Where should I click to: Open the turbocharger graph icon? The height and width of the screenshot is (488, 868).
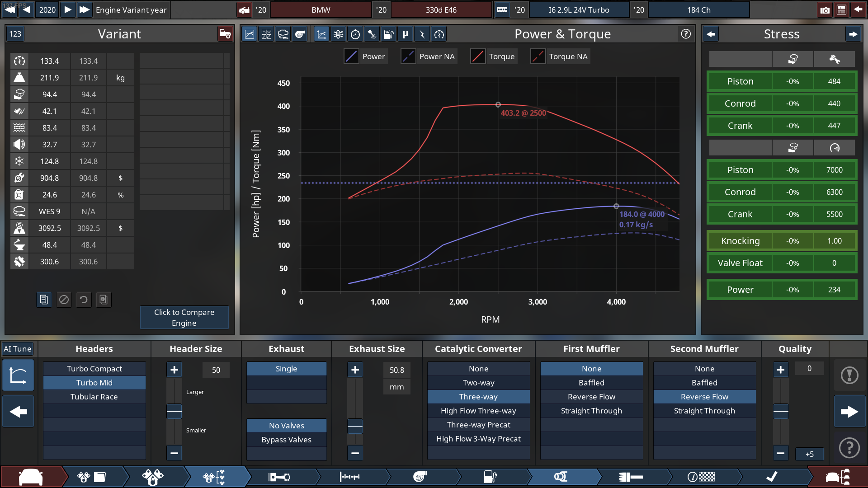[300, 34]
